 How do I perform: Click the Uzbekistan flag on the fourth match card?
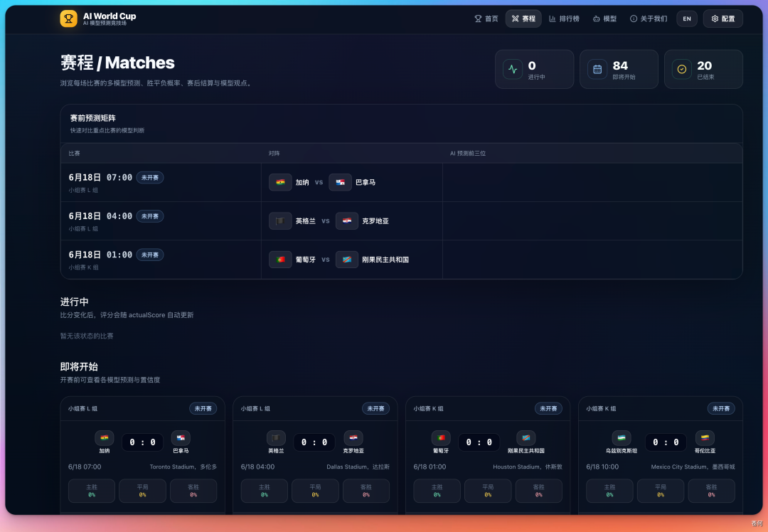[x=622, y=438]
